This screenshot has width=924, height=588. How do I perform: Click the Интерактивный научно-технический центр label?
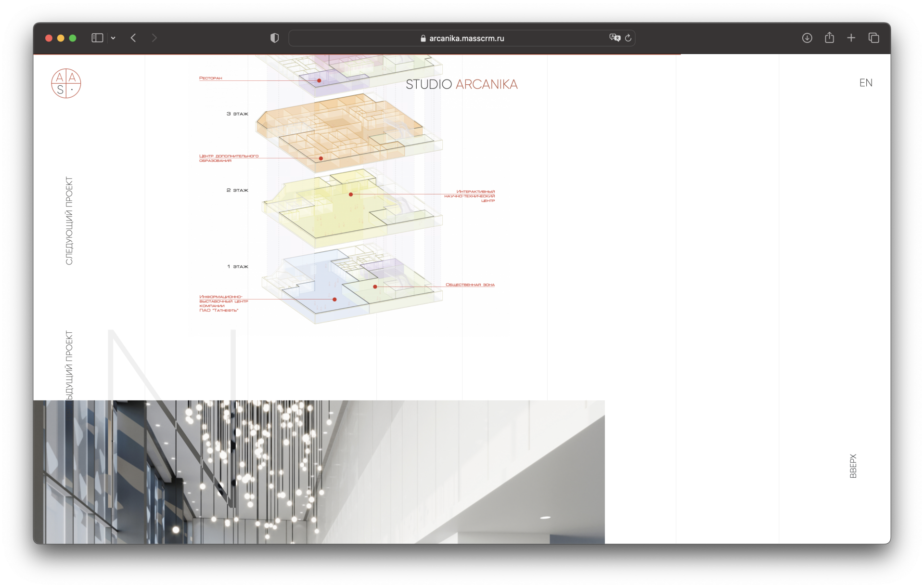(x=470, y=196)
